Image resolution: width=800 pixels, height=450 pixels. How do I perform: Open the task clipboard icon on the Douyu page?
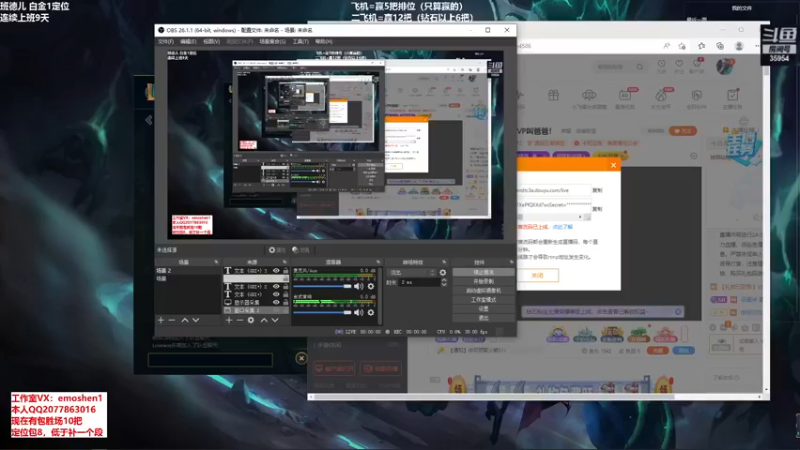point(732,95)
